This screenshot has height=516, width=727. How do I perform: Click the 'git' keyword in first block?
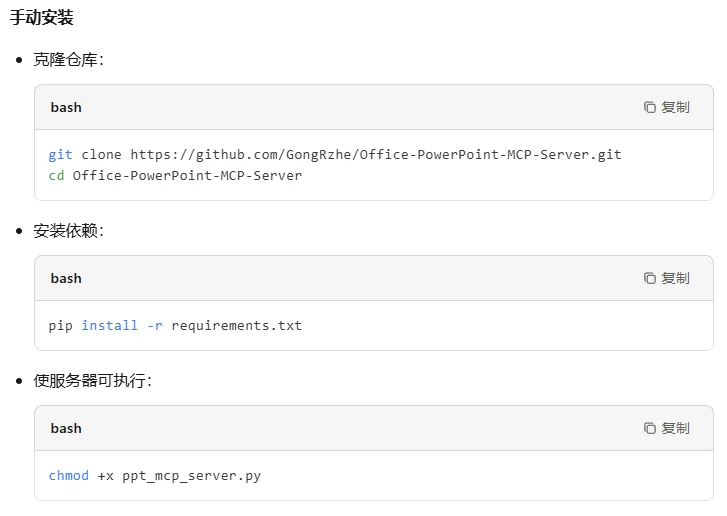pyautogui.click(x=60, y=155)
